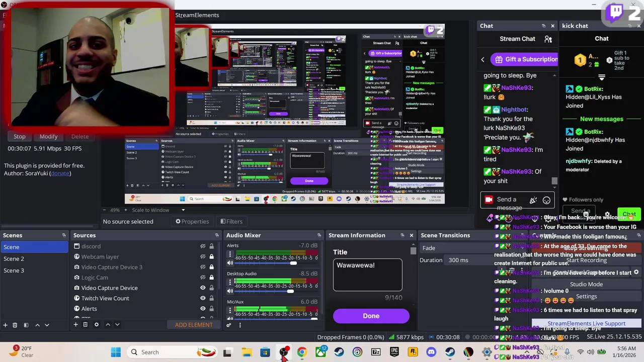Undock the Scenes panel

tap(64, 235)
